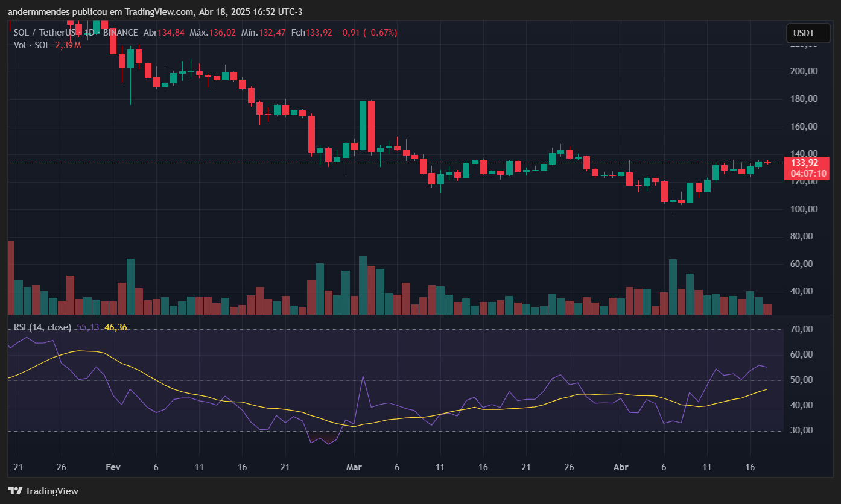Image resolution: width=841 pixels, height=504 pixels.
Task: Click the volume value 2,39M
Action: [68, 45]
